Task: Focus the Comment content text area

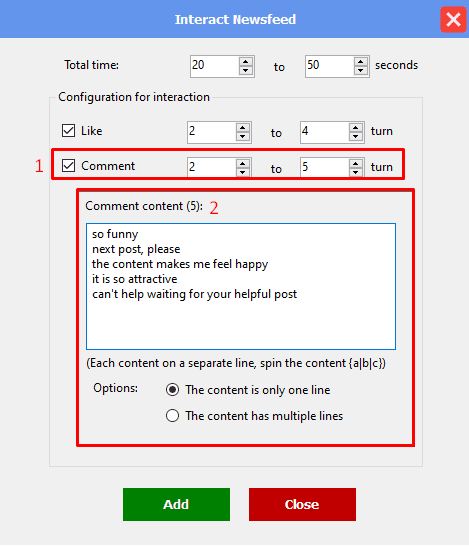Action: 241,286
